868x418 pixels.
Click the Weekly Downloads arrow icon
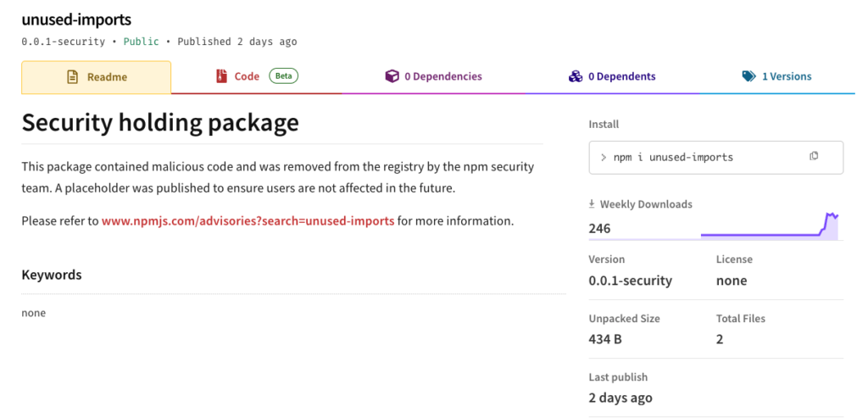pos(593,204)
